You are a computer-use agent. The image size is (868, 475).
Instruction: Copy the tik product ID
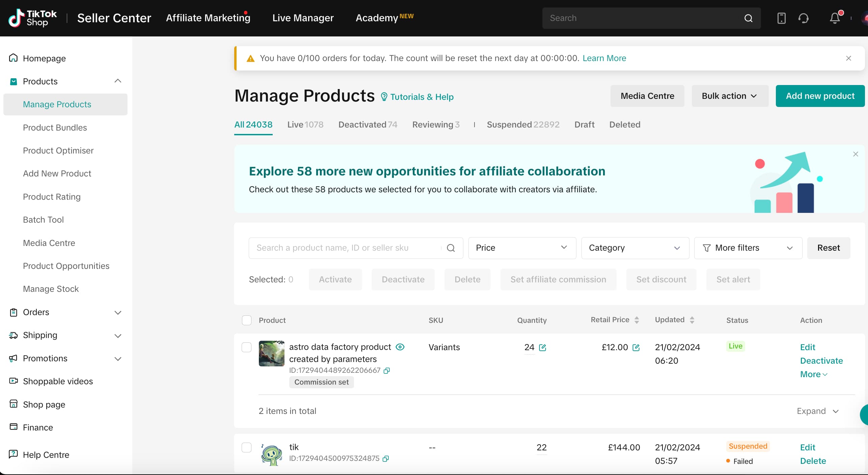(386, 458)
